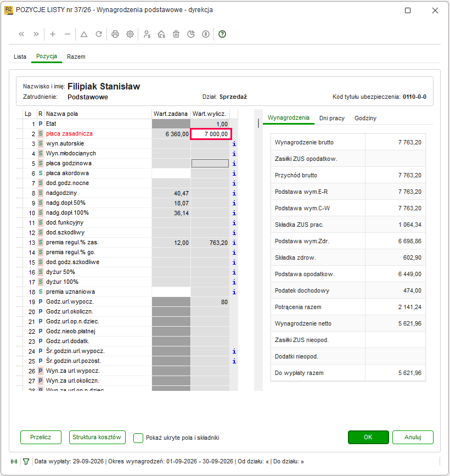Select the 'dod.funkcyjny' row name

pyautogui.click(x=65, y=223)
